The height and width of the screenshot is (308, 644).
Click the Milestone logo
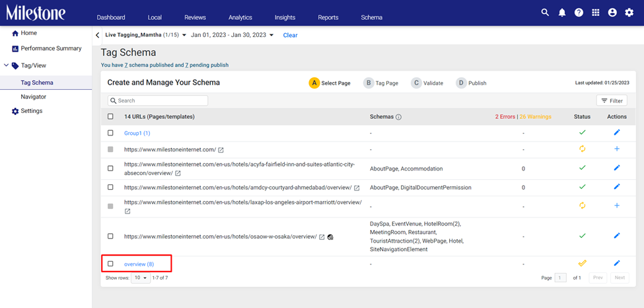pos(35,13)
